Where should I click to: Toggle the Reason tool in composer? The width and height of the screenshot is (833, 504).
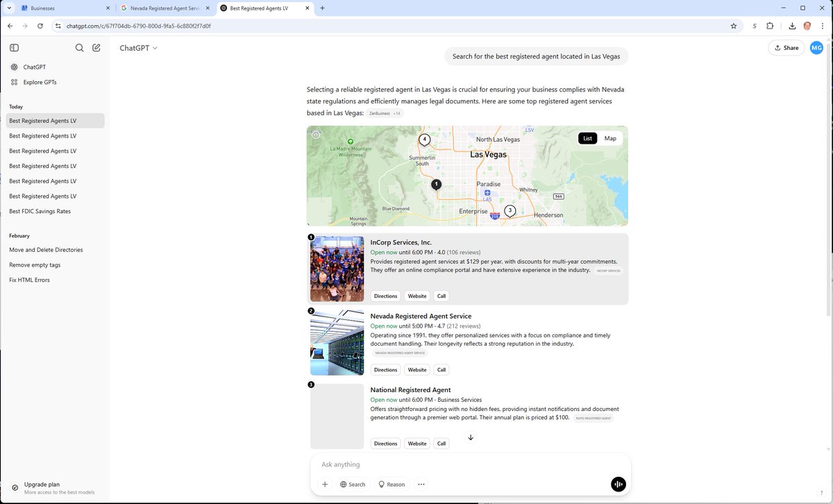coord(392,485)
